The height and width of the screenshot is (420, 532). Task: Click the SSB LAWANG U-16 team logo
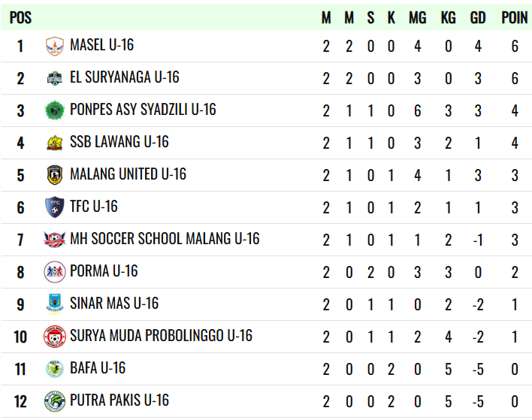point(55,143)
